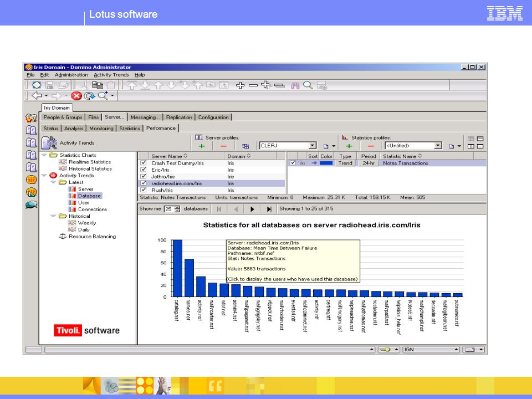Click the Refresh circular arrow icon

(90, 96)
